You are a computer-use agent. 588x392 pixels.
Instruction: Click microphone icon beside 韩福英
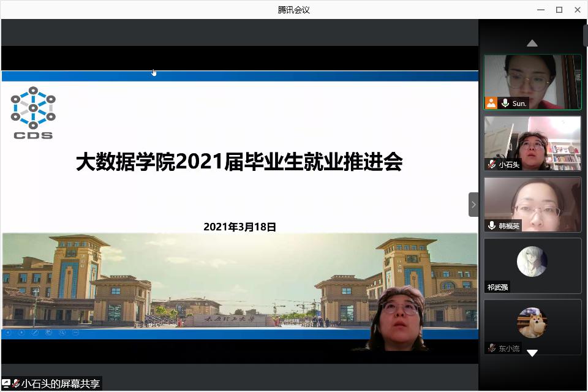pyautogui.click(x=491, y=226)
